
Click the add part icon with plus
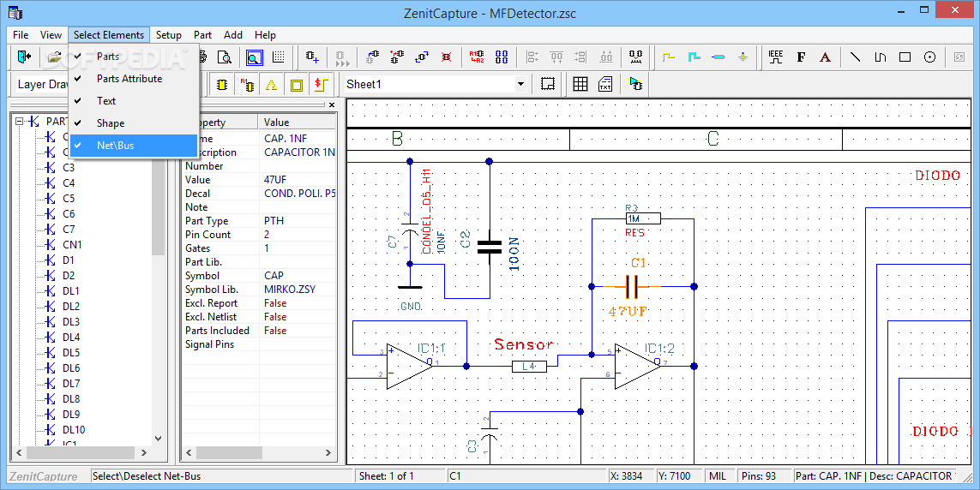pyautogui.click(x=312, y=57)
